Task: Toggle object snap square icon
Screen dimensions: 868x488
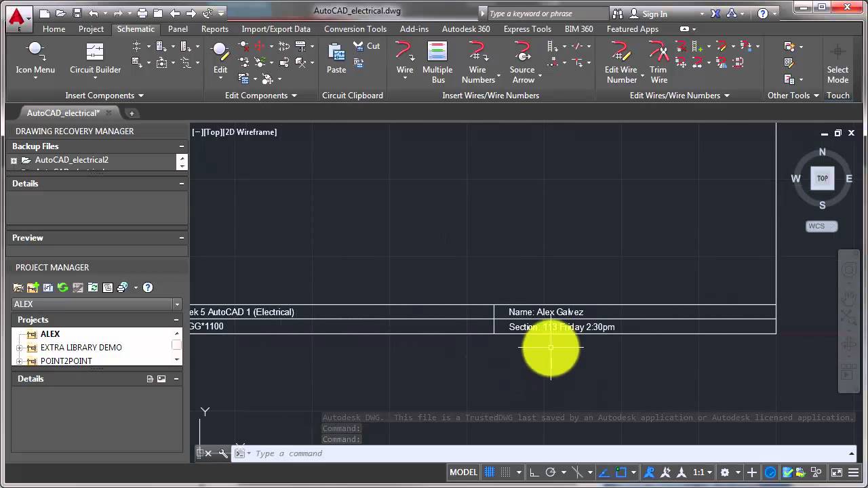Action: [620, 472]
